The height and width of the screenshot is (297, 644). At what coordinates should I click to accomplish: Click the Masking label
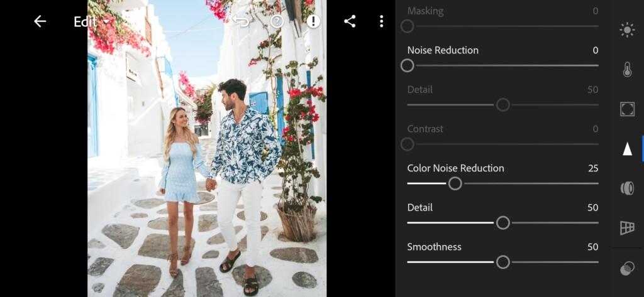pyautogui.click(x=425, y=11)
